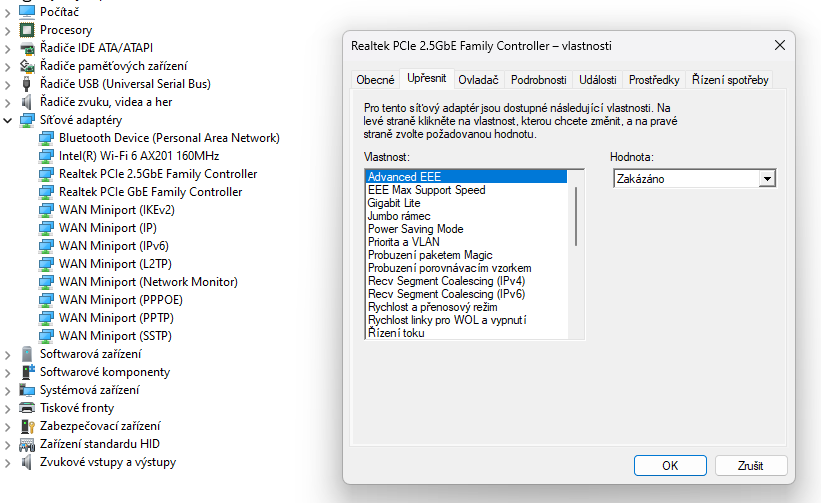Collapse the Síťové adaptéry tree node
Image resolution: width=821 pixels, height=503 pixels.
point(9,120)
